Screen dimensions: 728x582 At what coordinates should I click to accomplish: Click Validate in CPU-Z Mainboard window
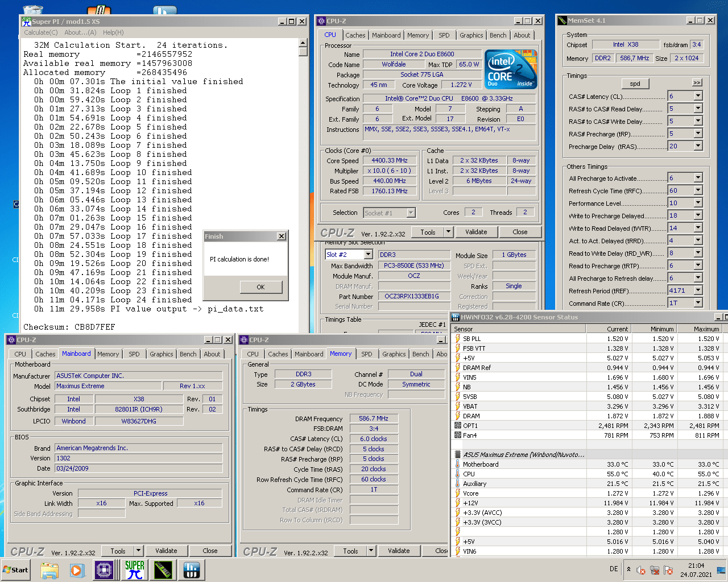(166, 551)
